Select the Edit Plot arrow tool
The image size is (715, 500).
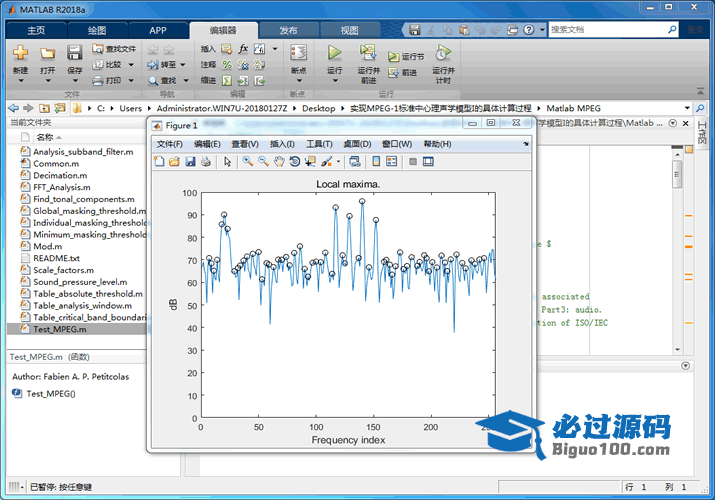pyautogui.click(x=228, y=161)
